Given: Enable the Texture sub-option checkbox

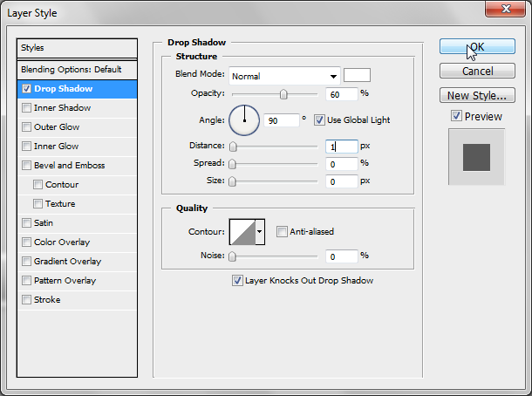Looking at the screenshot, I should tap(38, 203).
